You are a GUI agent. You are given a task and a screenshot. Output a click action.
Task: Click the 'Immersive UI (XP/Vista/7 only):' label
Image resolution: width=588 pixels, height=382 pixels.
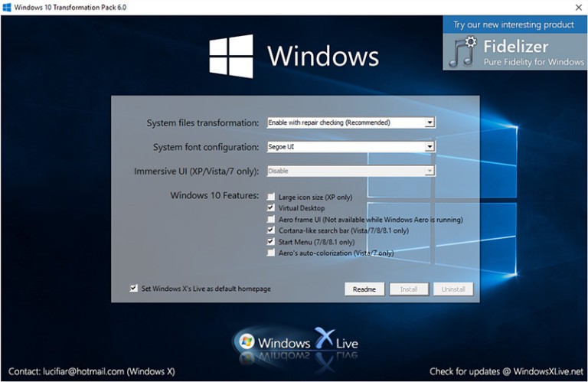tap(197, 171)
